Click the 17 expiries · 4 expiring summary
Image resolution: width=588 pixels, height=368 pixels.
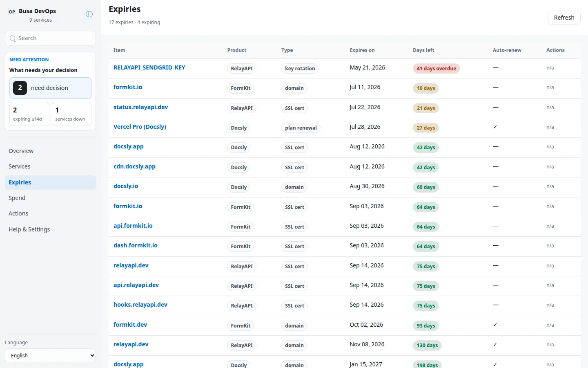pyautogui.click(x=134, y=22)
